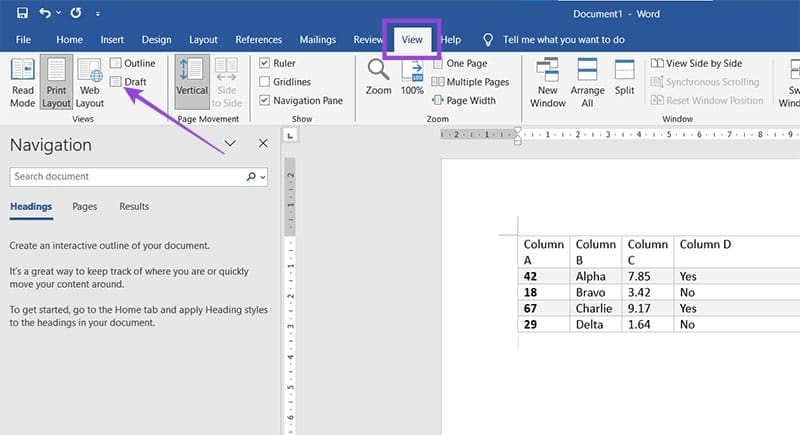Choose Multiple Pages zoom

(470, 82)
